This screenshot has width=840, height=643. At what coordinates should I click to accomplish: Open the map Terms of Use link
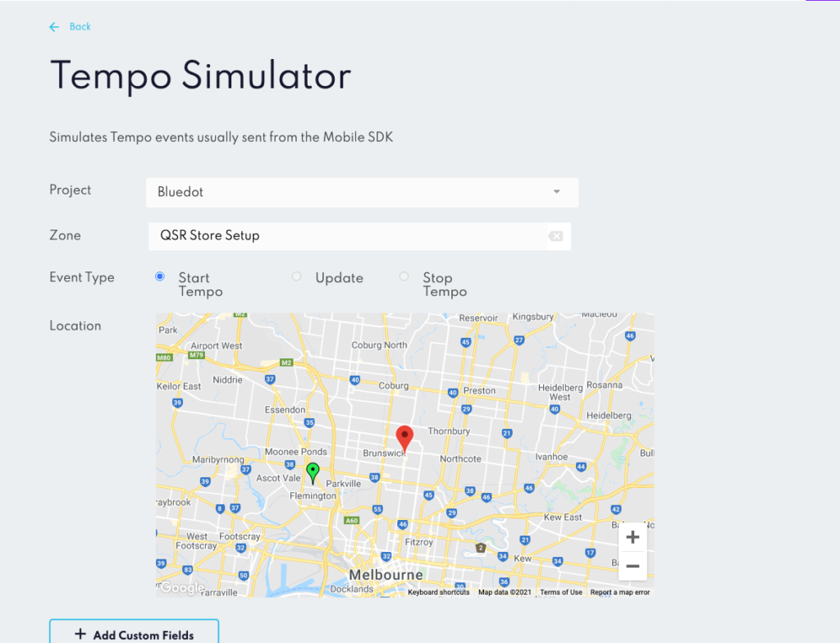(x=561, y=592)
